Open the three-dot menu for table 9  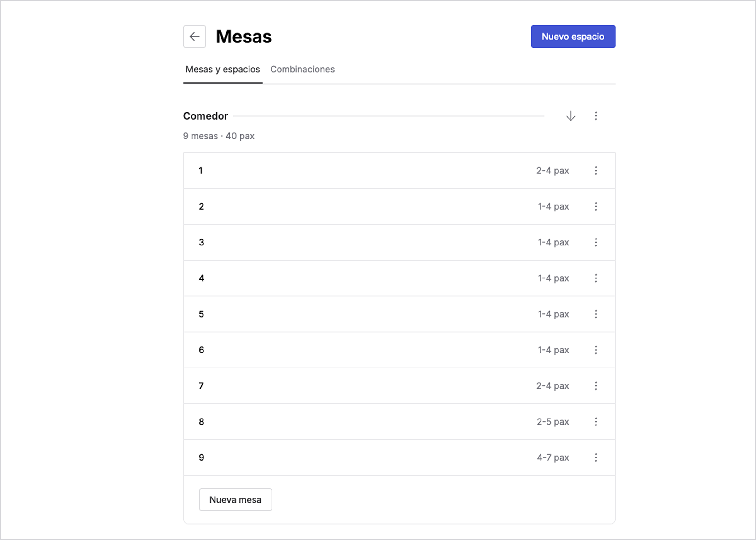click(596, 458)
